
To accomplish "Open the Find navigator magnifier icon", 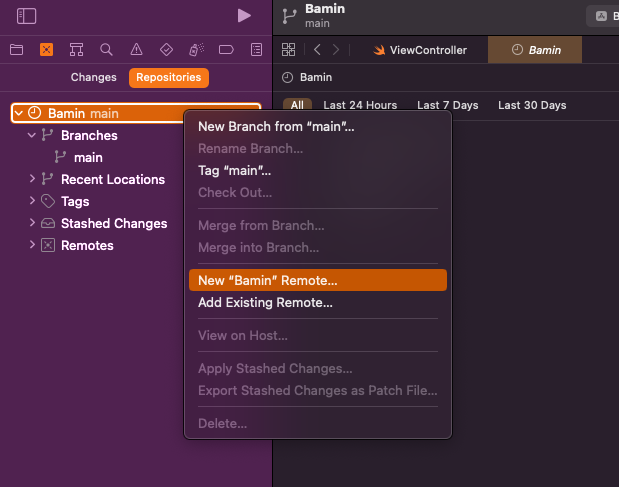I will tap(106, 50).
